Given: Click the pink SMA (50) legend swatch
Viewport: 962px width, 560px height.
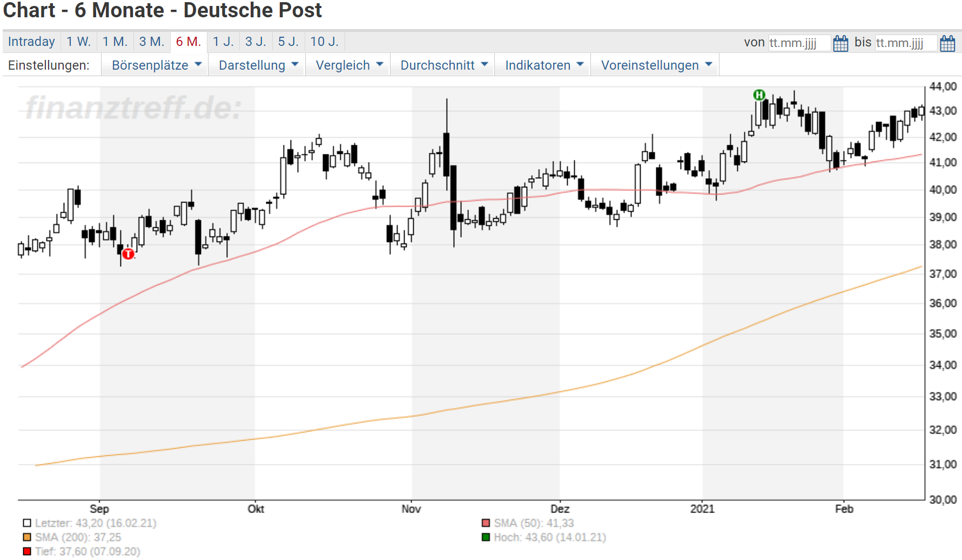Looking at the screenshot, I should [x=486, y=523].
